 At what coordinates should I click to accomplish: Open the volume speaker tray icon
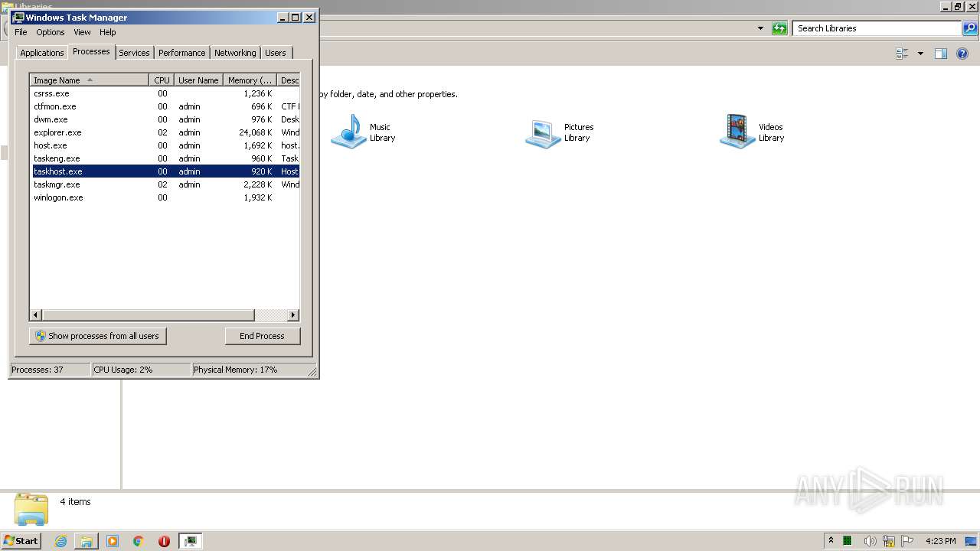click(870, 541)
